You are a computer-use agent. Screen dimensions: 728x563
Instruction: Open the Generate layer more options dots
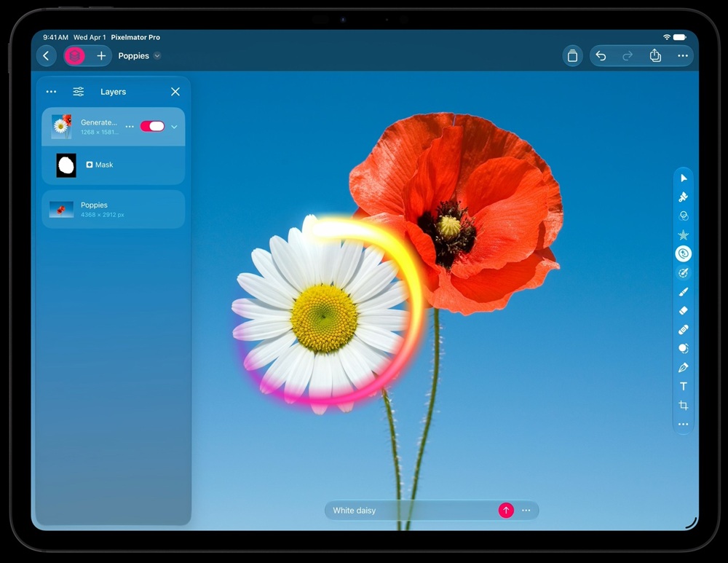pyautogui.click(x=130, y=126)
